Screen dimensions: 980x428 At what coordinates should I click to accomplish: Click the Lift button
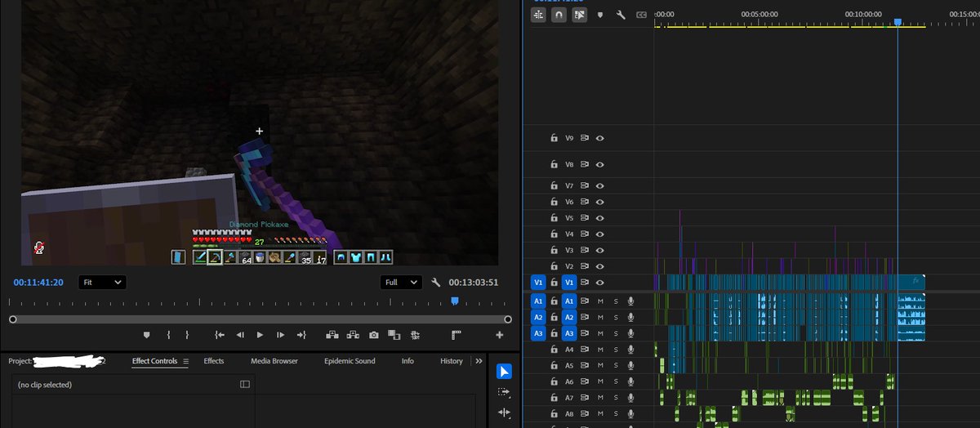[332, 335]
